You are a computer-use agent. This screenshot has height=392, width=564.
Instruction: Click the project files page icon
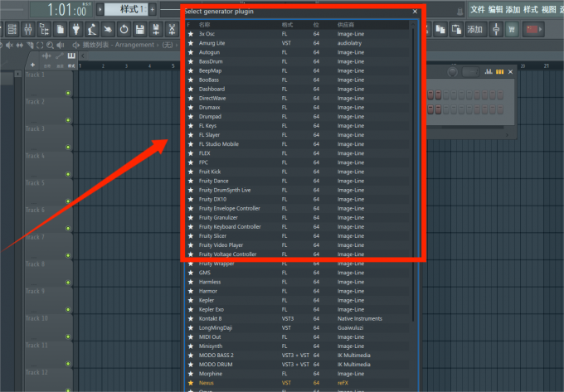click(60, 30)
